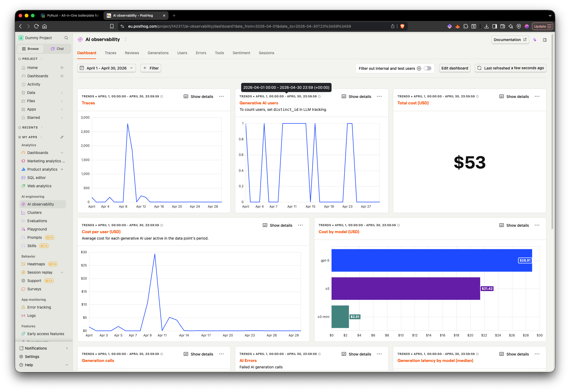Click the teal o3-mini bar in chart

pyautogui.click(x=340, y=317)
